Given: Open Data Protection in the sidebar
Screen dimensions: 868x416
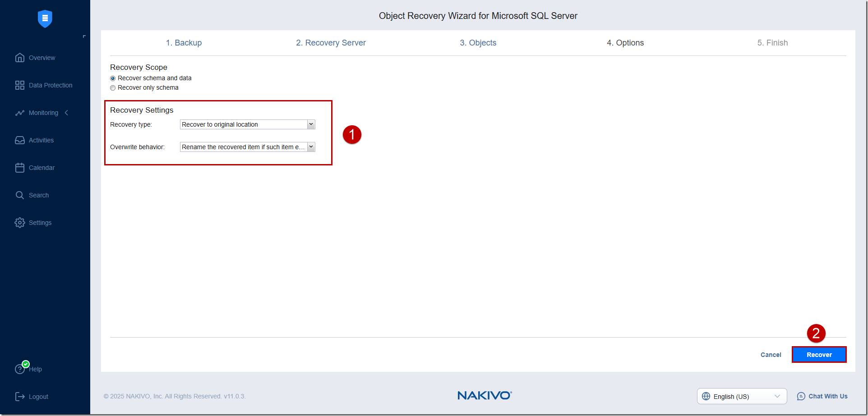Looking at the screenshot, I should click(x=51, y=85).
